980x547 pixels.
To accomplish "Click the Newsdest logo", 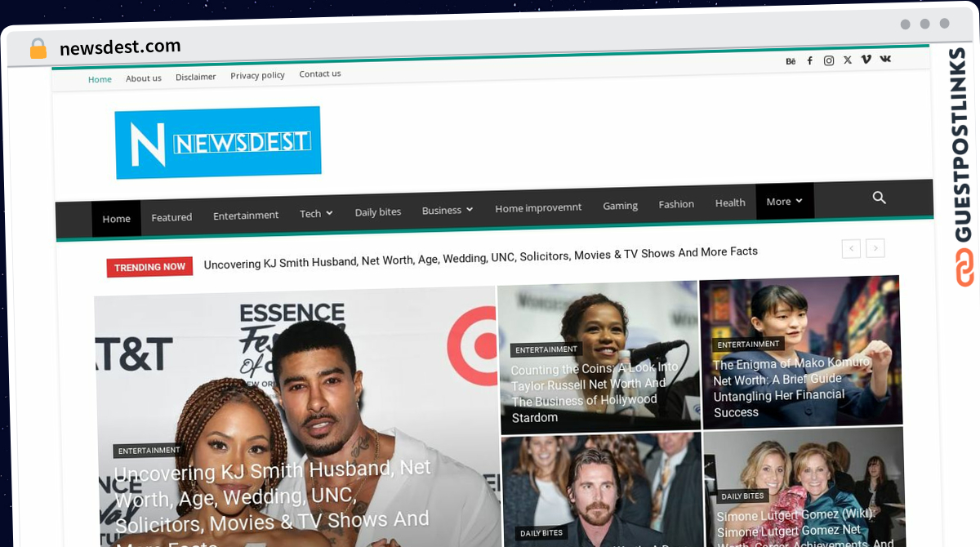I will pos(218,142).
